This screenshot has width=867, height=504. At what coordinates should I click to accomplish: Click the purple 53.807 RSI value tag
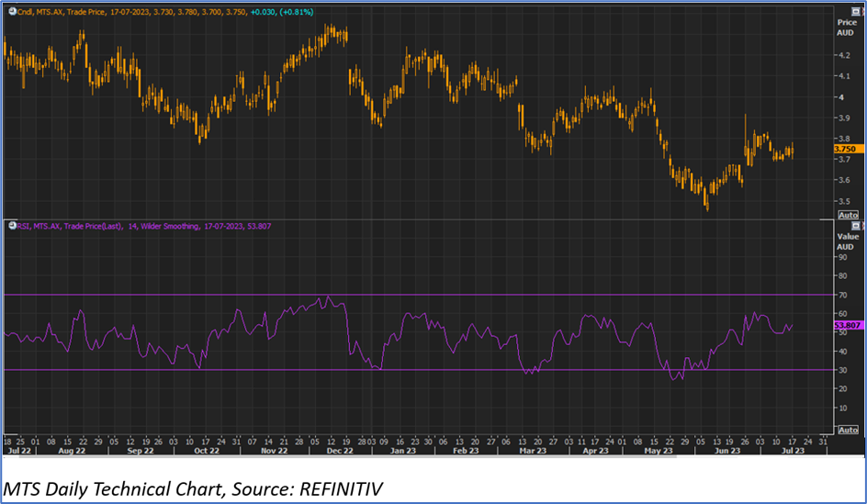point(846,325)
